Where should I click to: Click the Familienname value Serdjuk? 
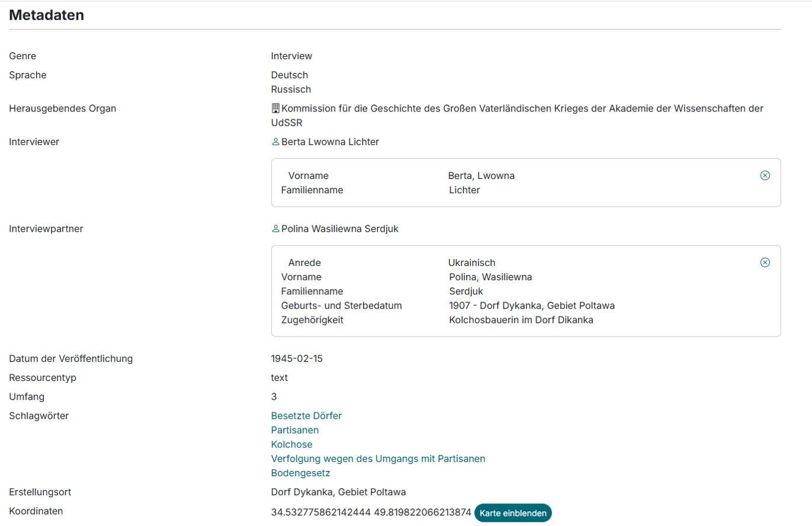[466, 291]
